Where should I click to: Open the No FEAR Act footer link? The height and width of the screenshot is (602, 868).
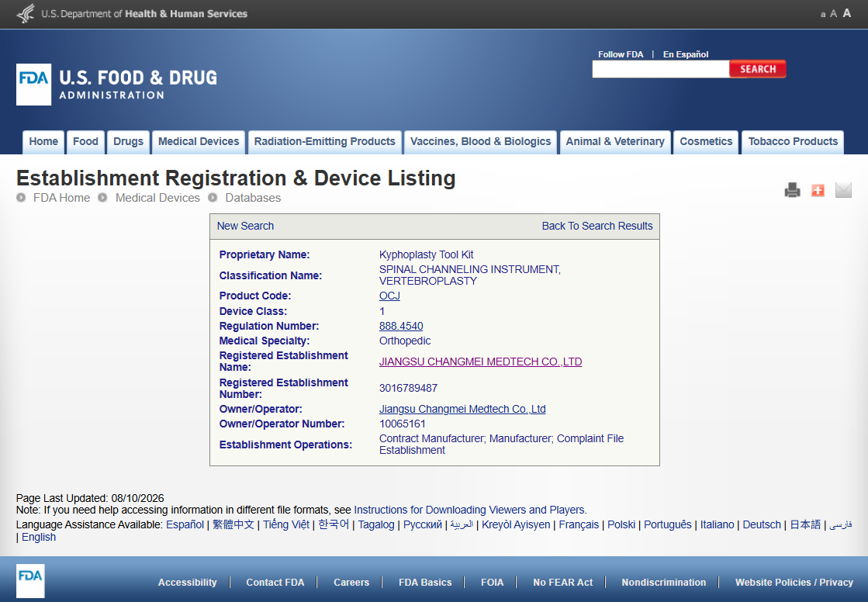tap(562, 582)
